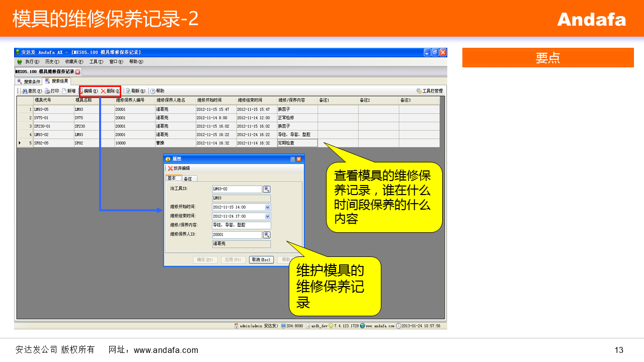The height and width of the screenshot is (362, 644).
Task: Click the lookup magnifier beside 维修保养人ID field
Action: click(x=267, y=235)
